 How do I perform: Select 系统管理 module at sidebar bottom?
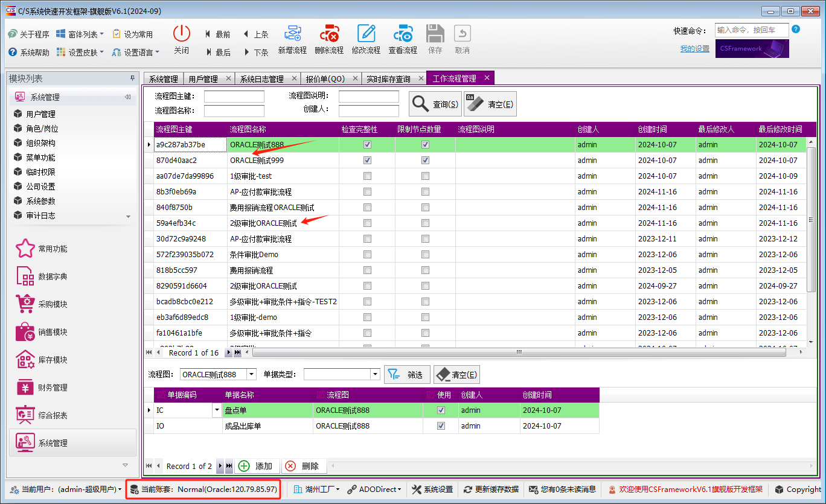point(72,443)
